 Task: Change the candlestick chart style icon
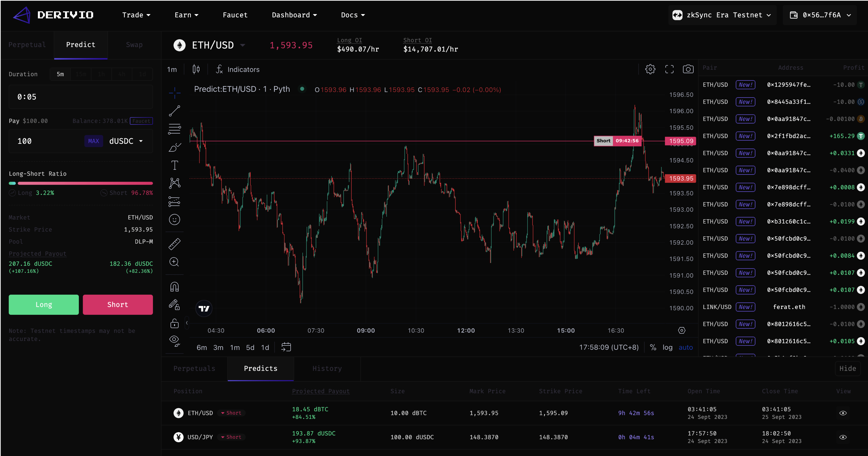tap(196, 69)
